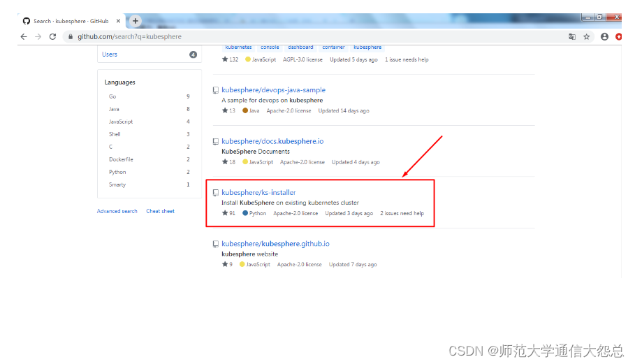Open the Chrome profile account icon
635x364 pixels.
point(604,36)
